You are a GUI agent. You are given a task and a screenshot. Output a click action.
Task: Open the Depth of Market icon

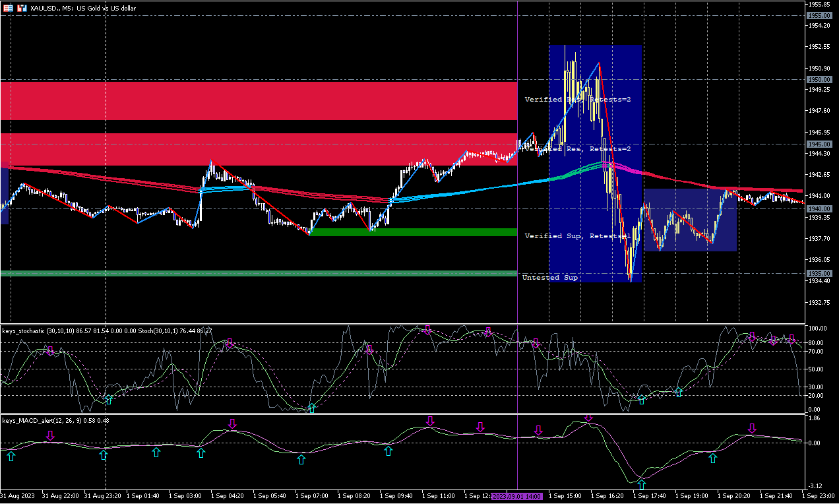(x=22, y=8)
